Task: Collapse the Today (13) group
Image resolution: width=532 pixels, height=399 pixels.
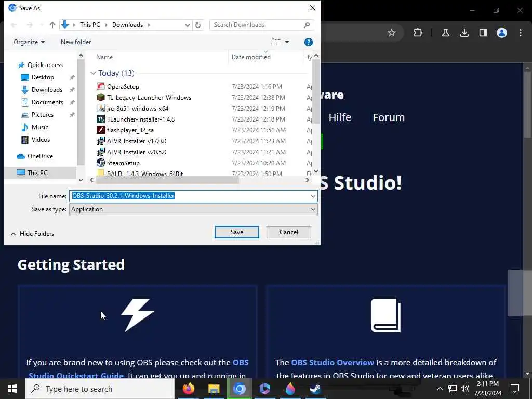Action: 93,73
